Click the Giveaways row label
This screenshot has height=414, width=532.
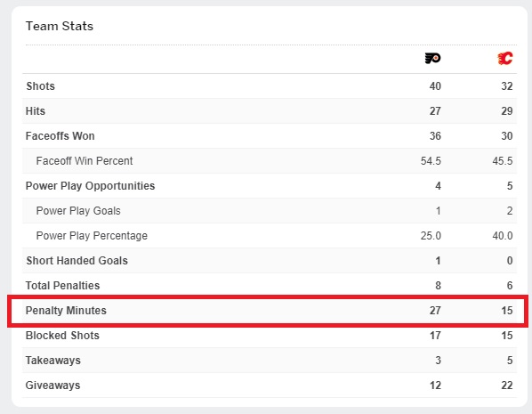(52, 386)
